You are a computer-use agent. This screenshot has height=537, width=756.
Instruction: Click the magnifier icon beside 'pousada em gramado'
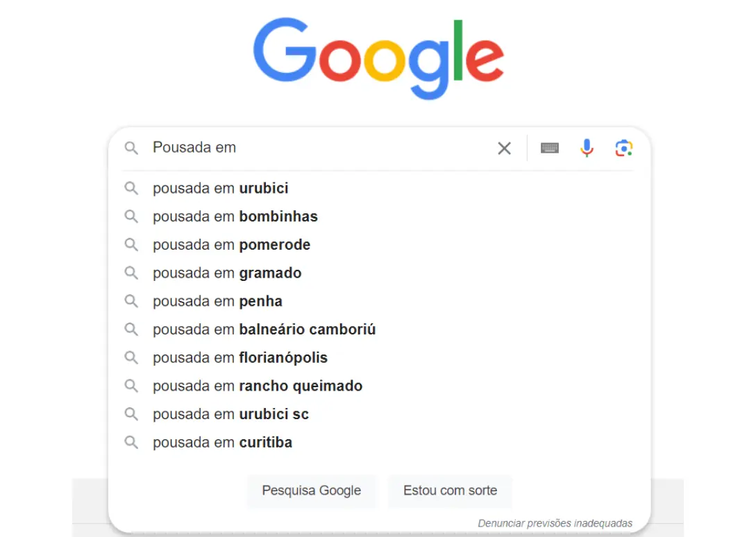(131, 273)
